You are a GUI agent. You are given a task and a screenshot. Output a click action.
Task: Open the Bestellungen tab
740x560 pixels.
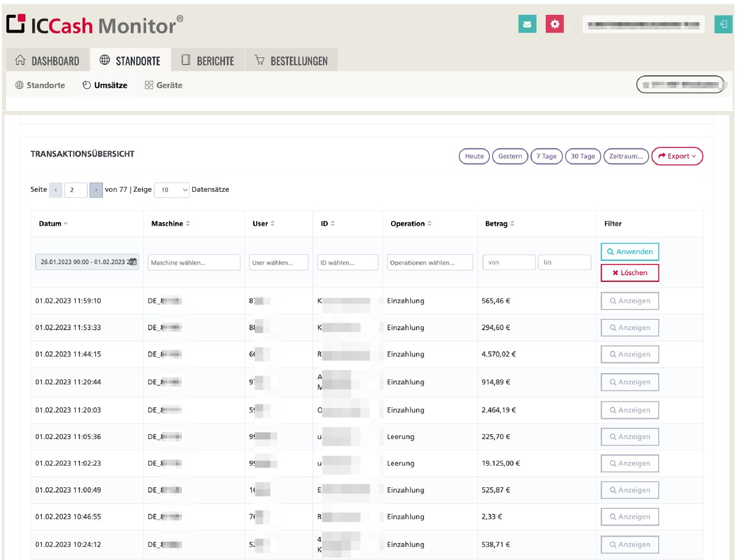(x=291, y=60)
